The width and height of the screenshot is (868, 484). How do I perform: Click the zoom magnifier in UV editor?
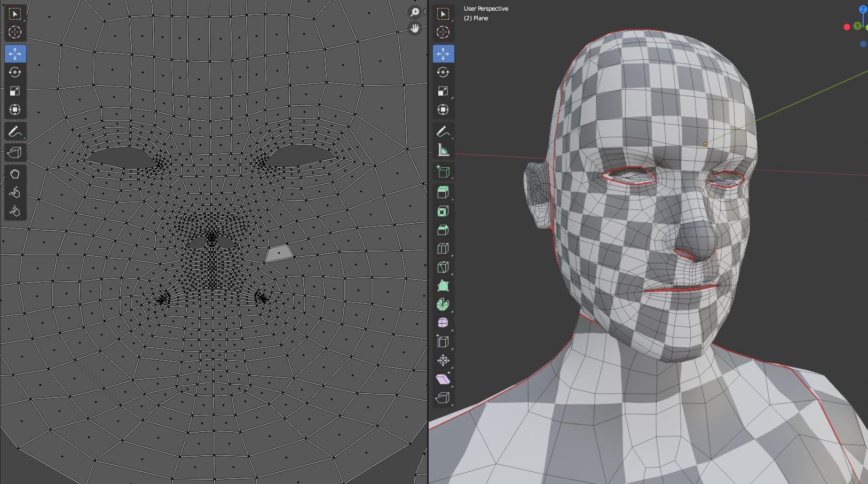click(x=415, y=12)
